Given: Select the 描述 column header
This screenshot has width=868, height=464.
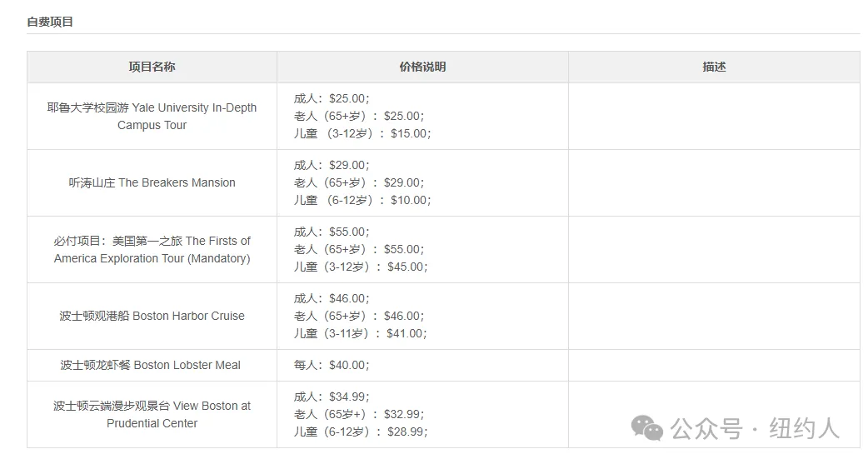Looking at the screenshot, I should (x=714, y=67).
